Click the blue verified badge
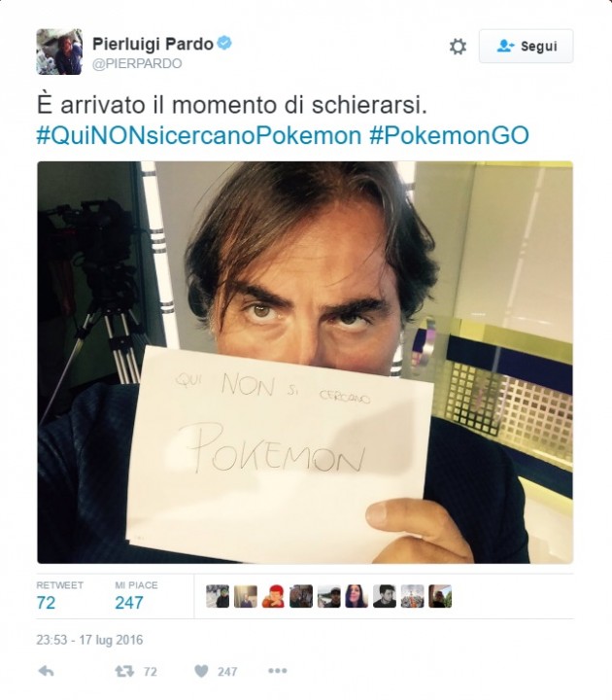The width and height of the screenshot is (612, 700). click(x=224, y=44)
